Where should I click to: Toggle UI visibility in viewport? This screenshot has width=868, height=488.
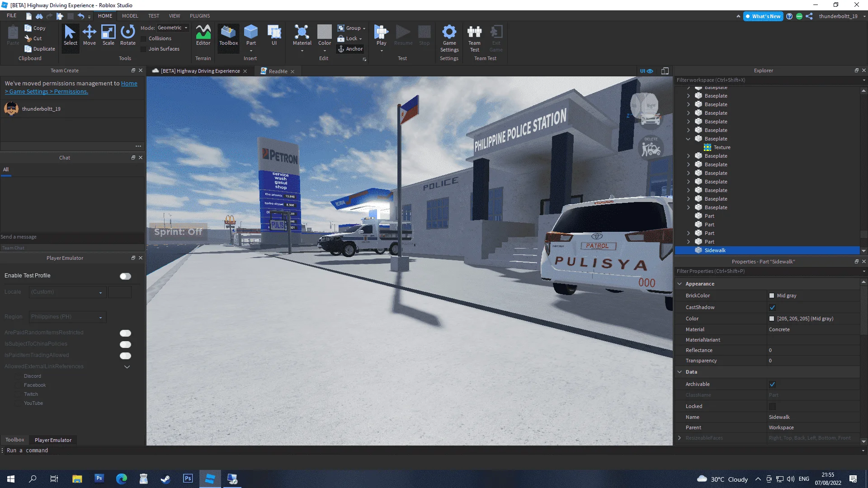[646, 71]
